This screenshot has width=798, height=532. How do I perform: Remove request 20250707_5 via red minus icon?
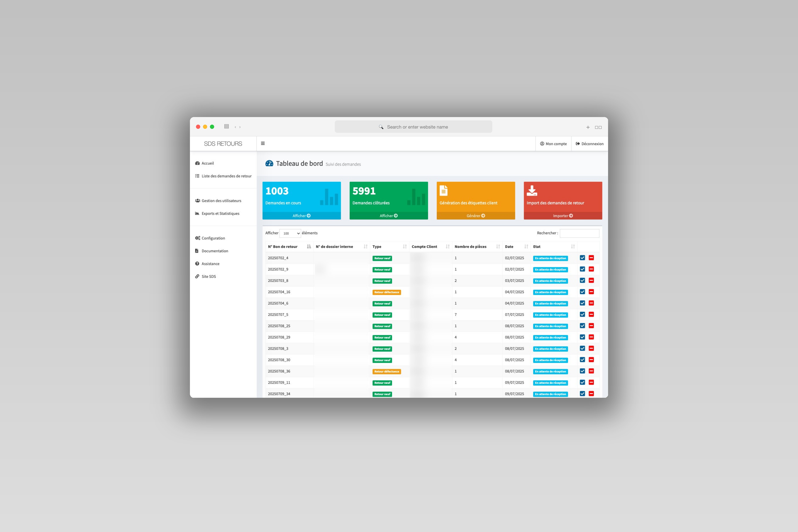tap(591, 315)
